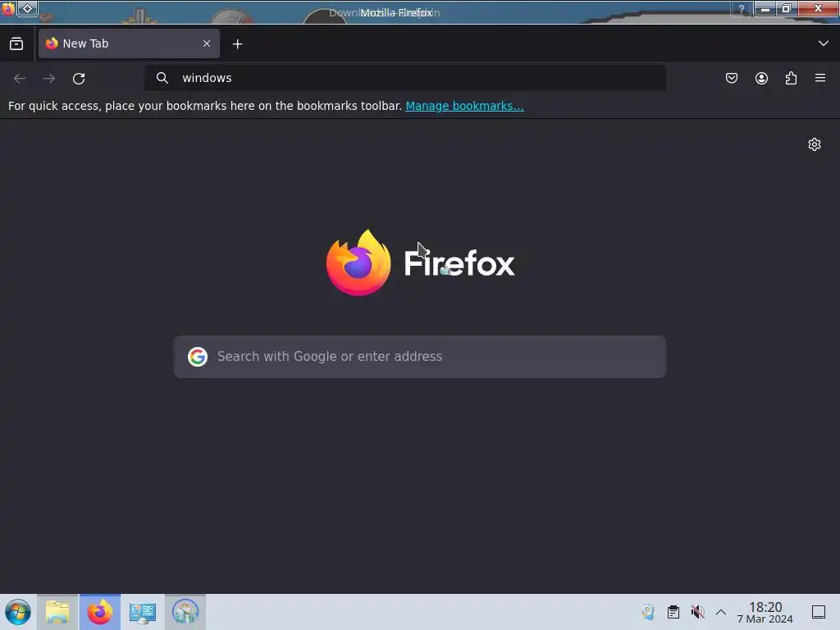Image resolution: width=840 pixels, height=630 pixels.
Task: Personalize new tab with gear icon
Action: pyautogui.click(x=815, y=144)
